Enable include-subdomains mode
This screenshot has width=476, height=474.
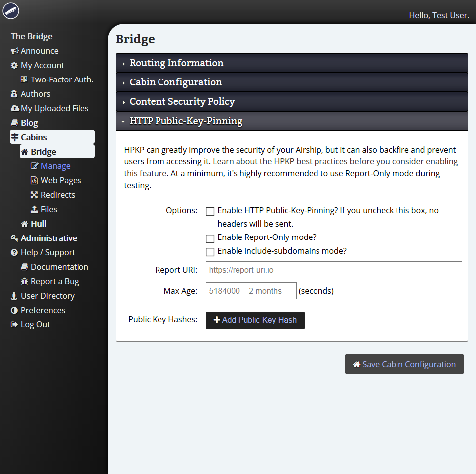[210, 252]
